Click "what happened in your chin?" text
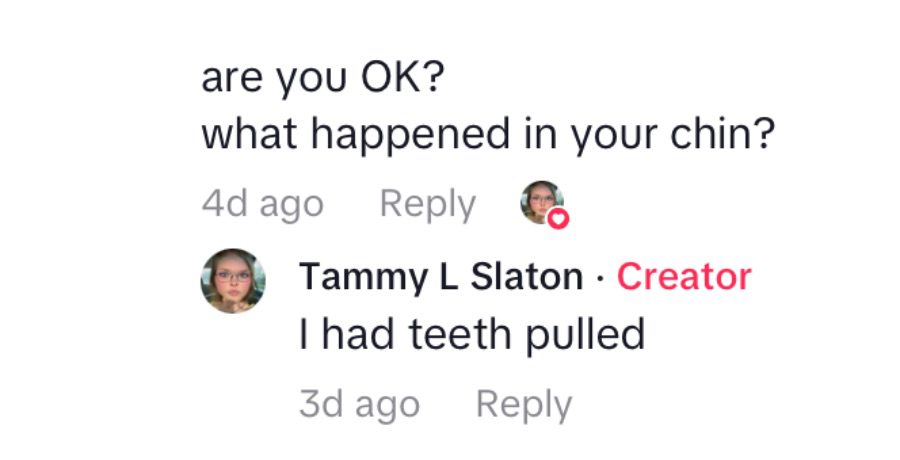900x460 pixels. click(488, 135)
